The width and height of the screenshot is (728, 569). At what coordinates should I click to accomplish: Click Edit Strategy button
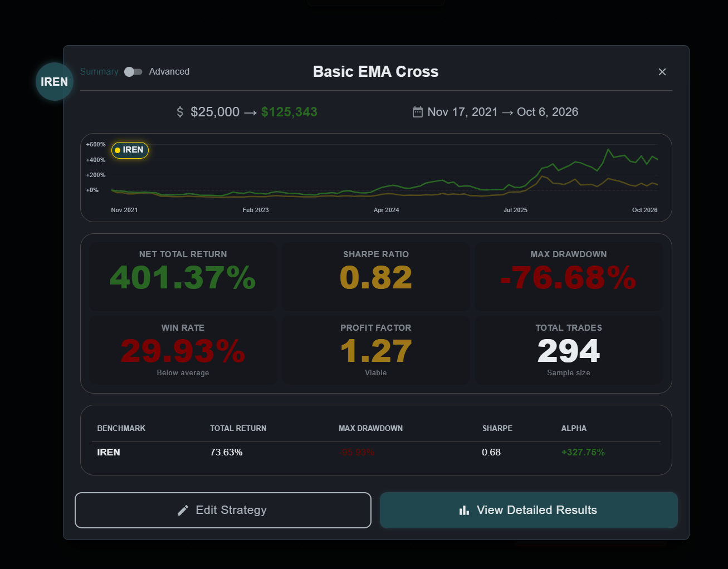[223, 510]
